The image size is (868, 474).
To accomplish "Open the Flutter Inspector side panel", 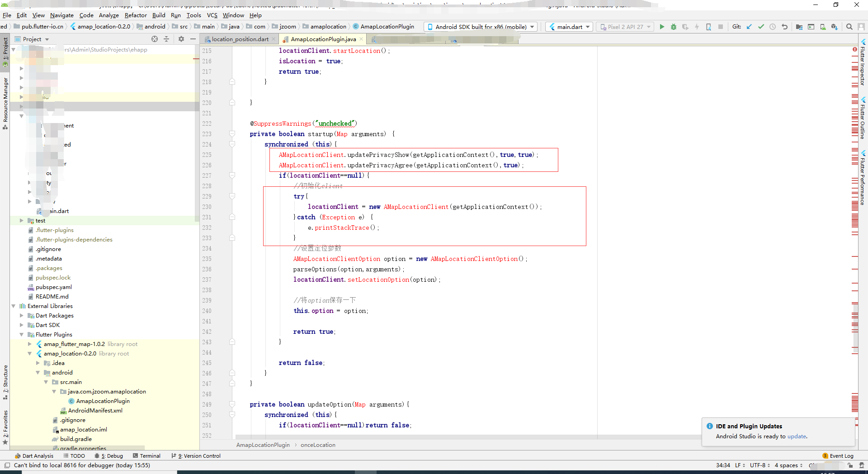I will 863,62.
